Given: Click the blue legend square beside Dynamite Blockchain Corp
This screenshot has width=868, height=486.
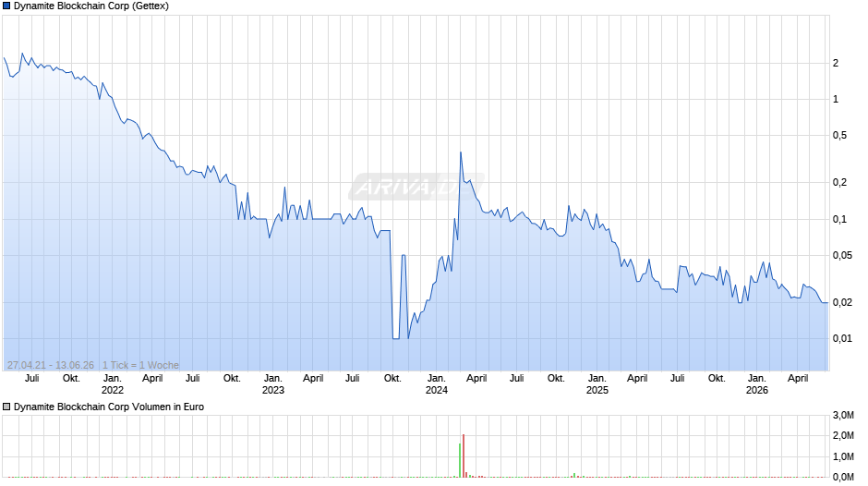Looking at the screenshot, I should tap(6, 6).
